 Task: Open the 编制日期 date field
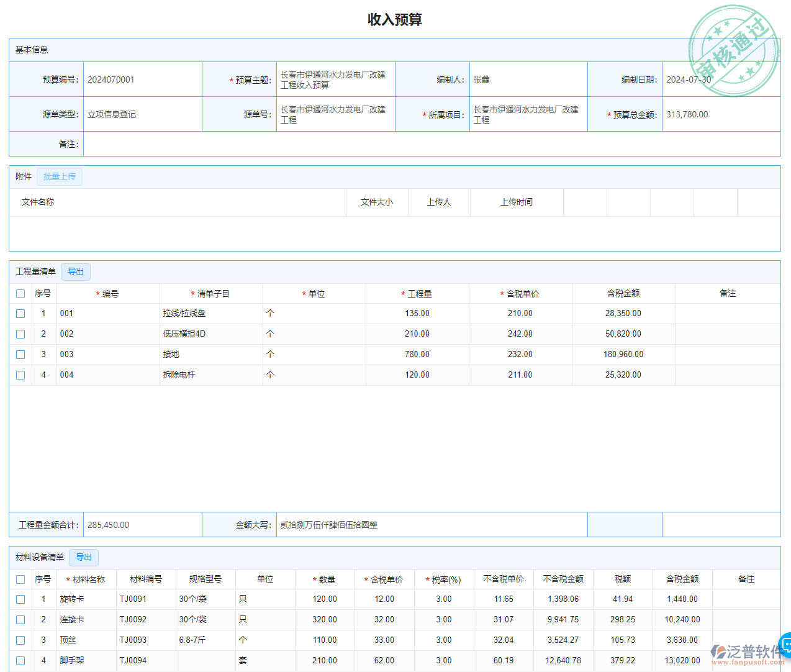point(720,79)
